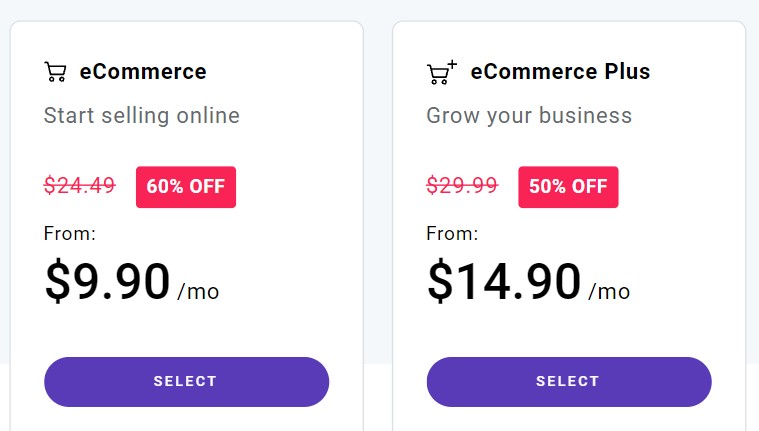Select the eCommerce plan button

pyautogui.click(x=186, y=382)
